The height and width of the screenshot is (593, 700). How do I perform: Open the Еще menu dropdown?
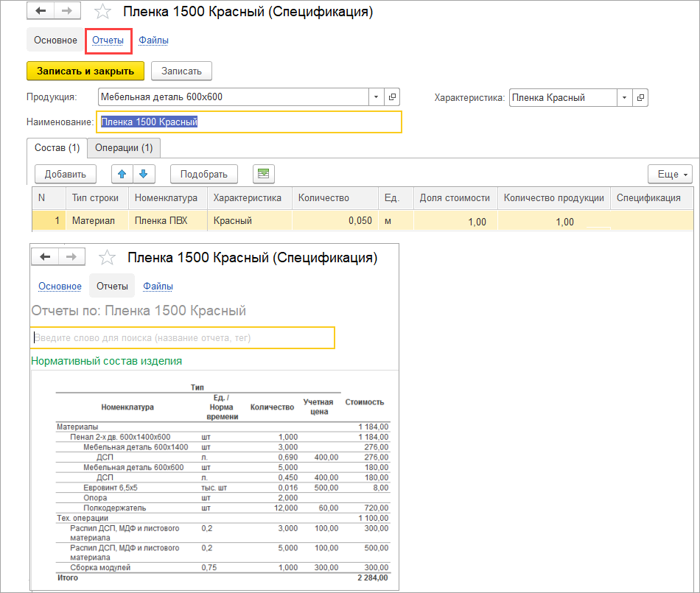pyautogui.click(x=669, y=174)
